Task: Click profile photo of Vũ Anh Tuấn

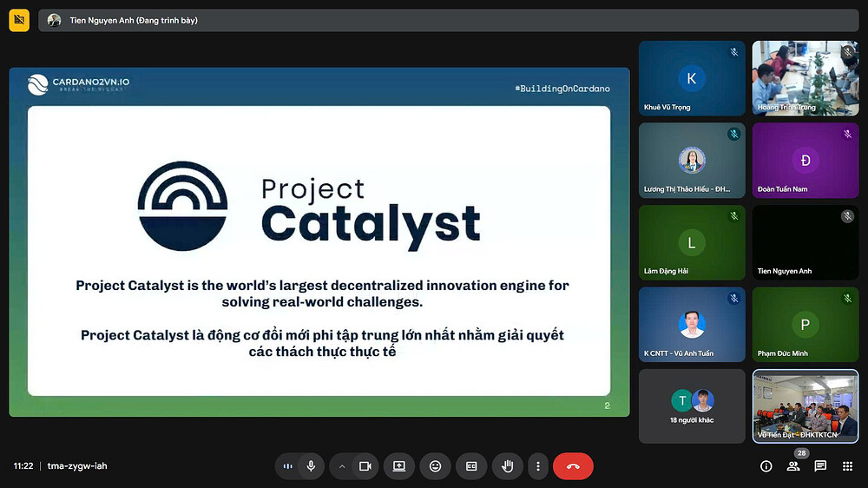Action: click(692, 325)
